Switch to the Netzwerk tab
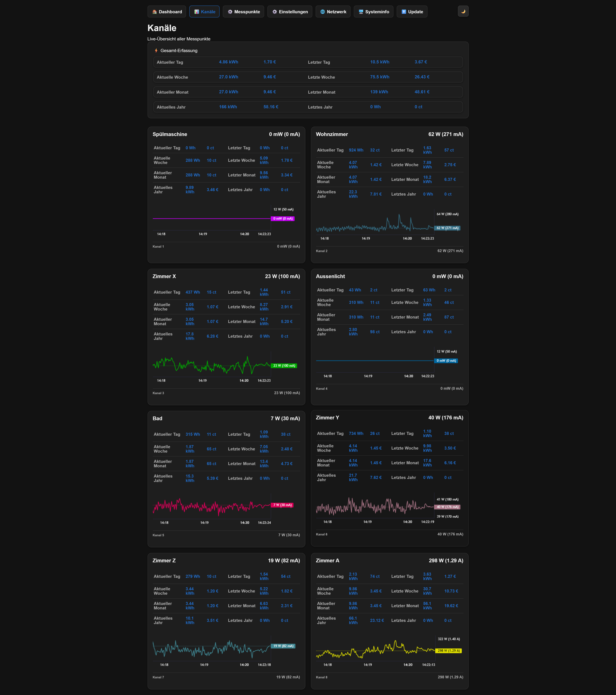616x695 pixels. pyautogui.click(x=336, y=11)
